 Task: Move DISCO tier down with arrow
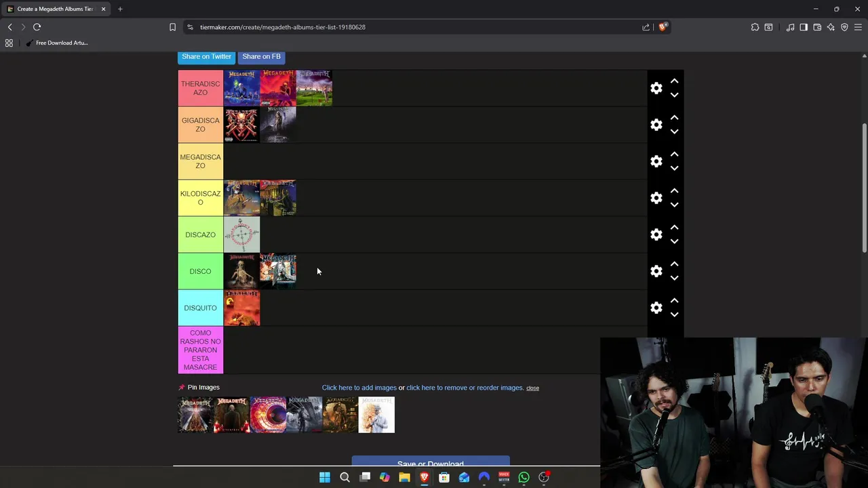point(674,279)
